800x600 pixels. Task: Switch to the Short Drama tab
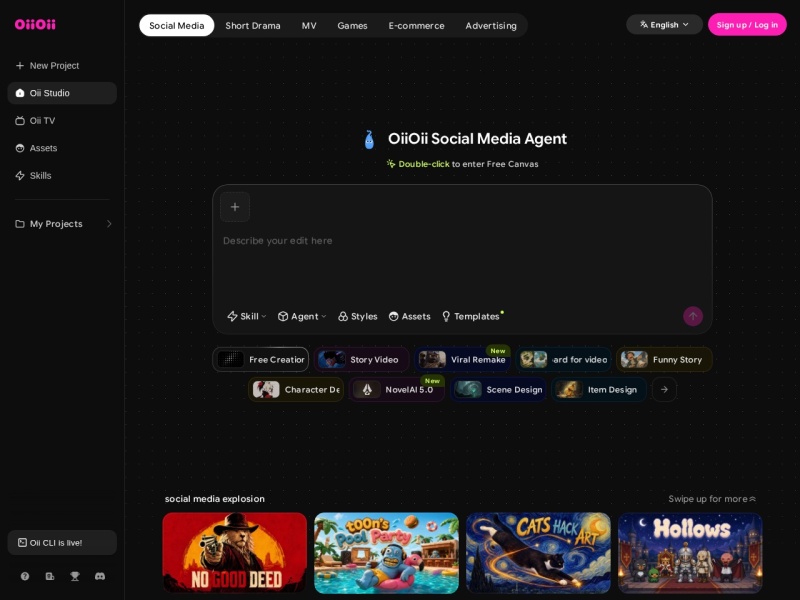click(x=253, y=26)
